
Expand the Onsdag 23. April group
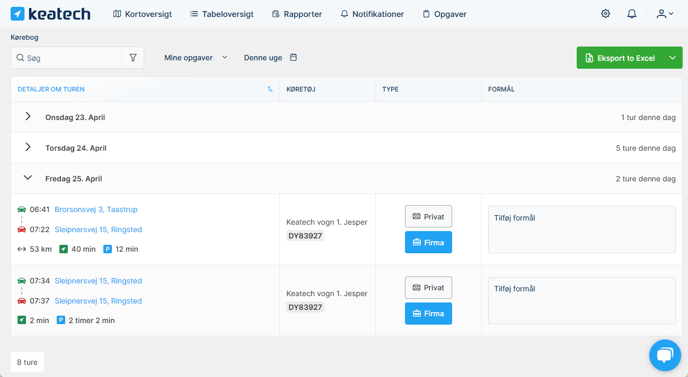(x=28, y=116)
